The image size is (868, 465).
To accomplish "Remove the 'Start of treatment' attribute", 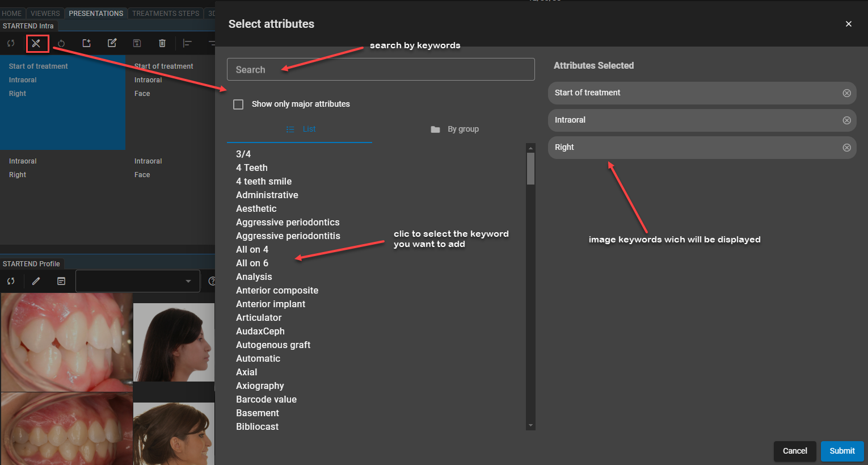I will [x=846, y=93].
